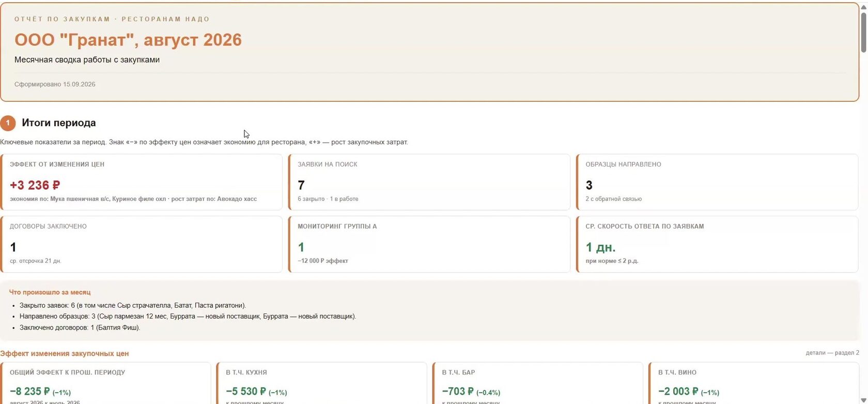The width and height of the screenshot is (868, 404).
Task: Click the value 7 in search requests card
Action: tap(301, 185)
